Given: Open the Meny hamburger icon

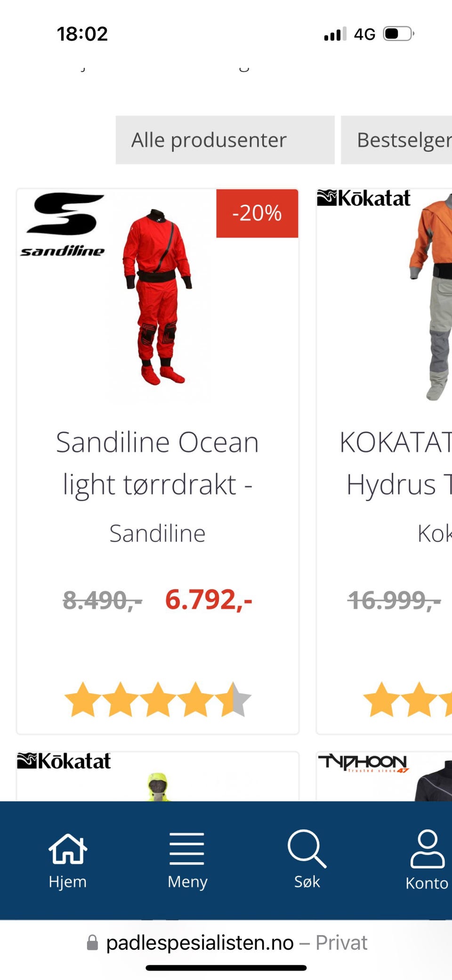Looking at the screenshot, I should (x=187, y=849).
